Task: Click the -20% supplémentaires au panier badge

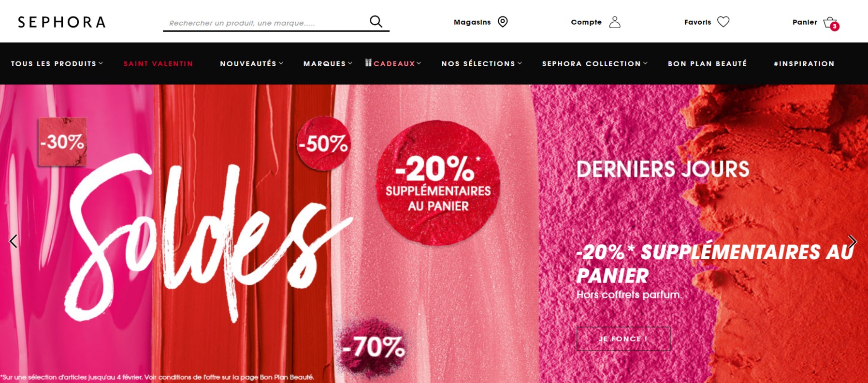Action: click(438, 183)
